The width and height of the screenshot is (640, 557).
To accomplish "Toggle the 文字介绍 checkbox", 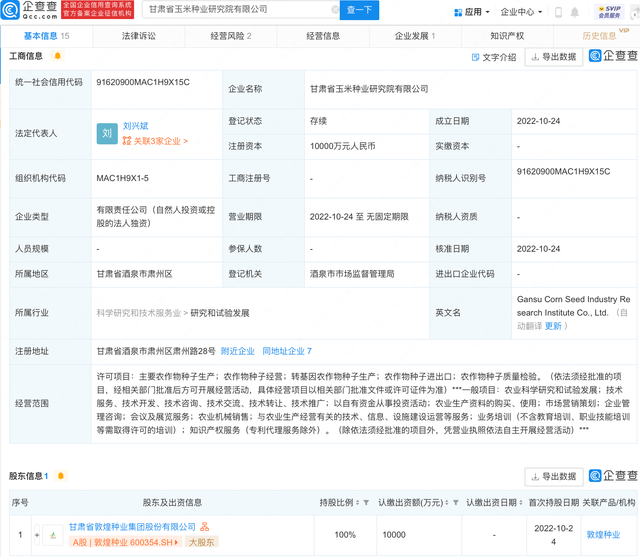I will point(474,57).
